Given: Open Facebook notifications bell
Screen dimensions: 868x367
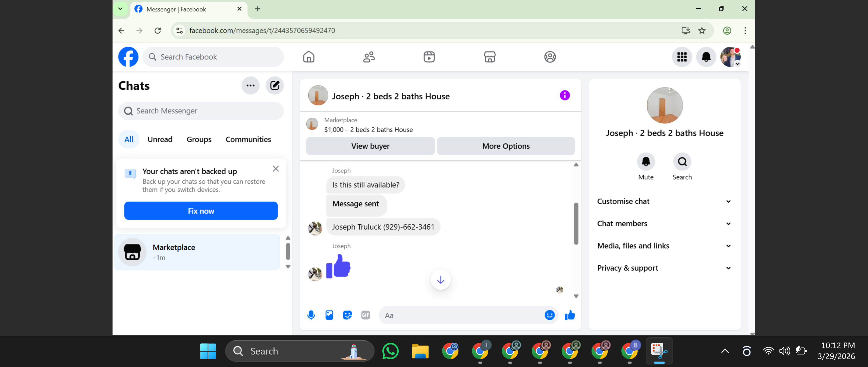Looking at the screenshot, I should (x=706, y=57).
